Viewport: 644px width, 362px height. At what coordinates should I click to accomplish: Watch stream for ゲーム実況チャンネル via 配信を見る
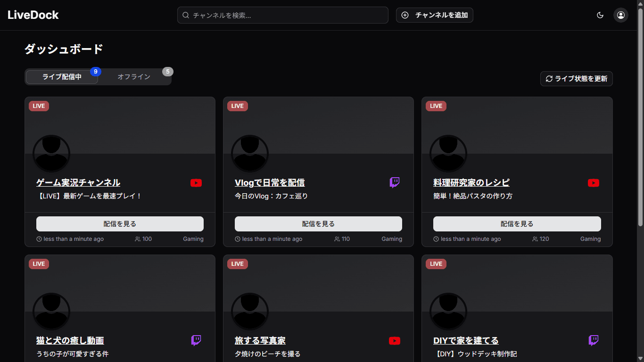click(120, 224)
